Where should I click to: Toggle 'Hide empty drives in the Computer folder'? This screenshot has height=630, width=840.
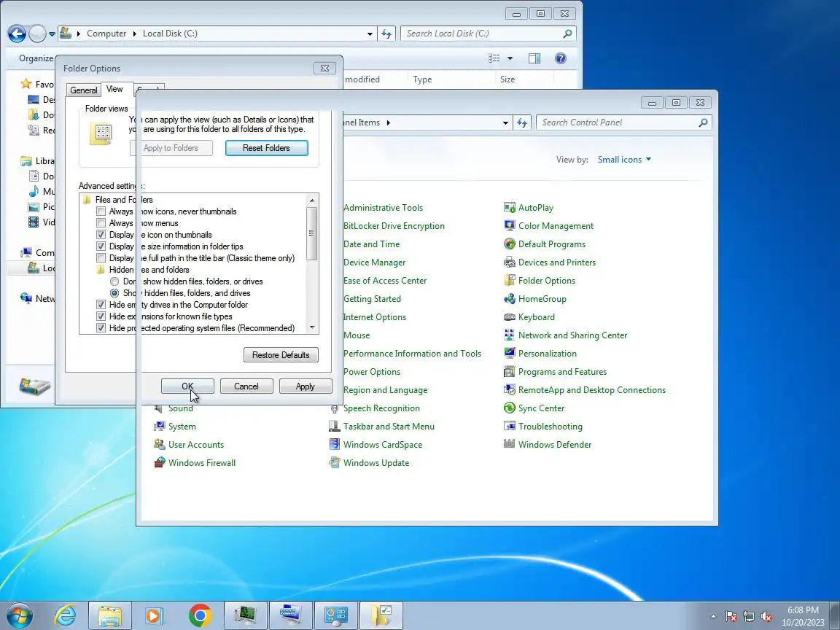point(101,305)
